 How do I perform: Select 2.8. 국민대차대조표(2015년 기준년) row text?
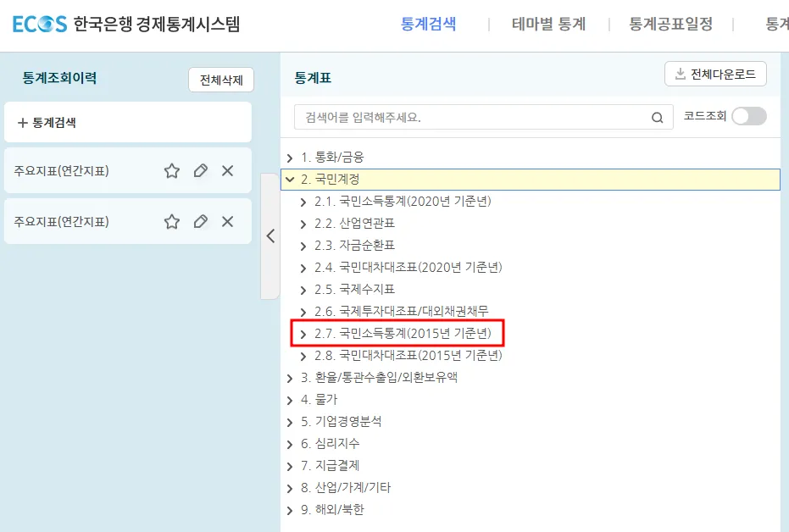pos(408,355)
